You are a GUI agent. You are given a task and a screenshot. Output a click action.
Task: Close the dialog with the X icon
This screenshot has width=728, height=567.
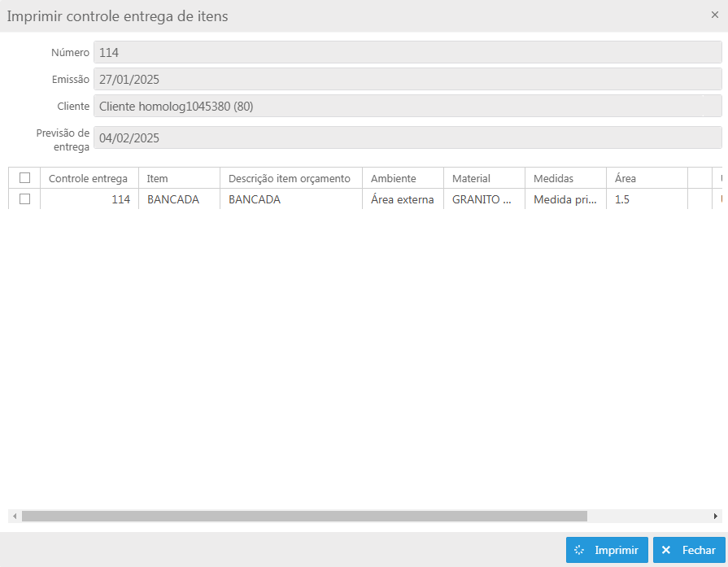click(x=714, y=15)
